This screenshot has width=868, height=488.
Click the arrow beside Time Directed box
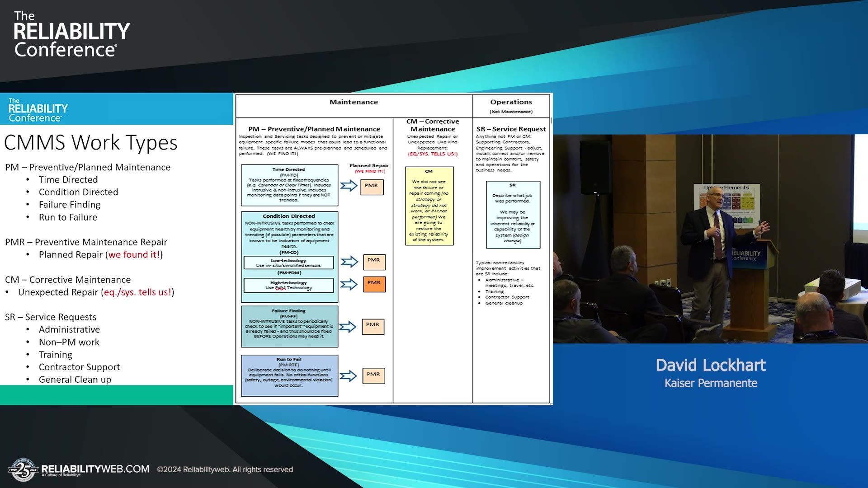(349, 186)
